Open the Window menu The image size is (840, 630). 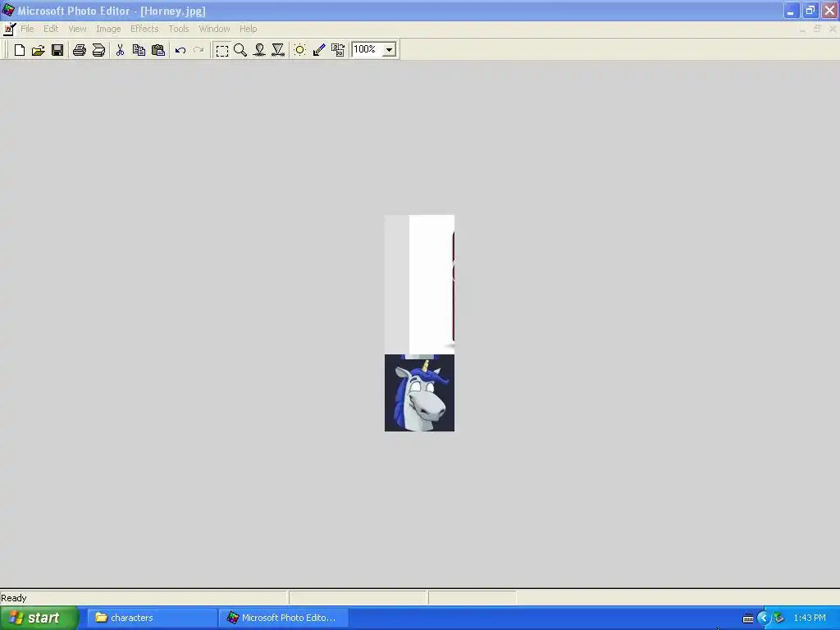point(214,29)
